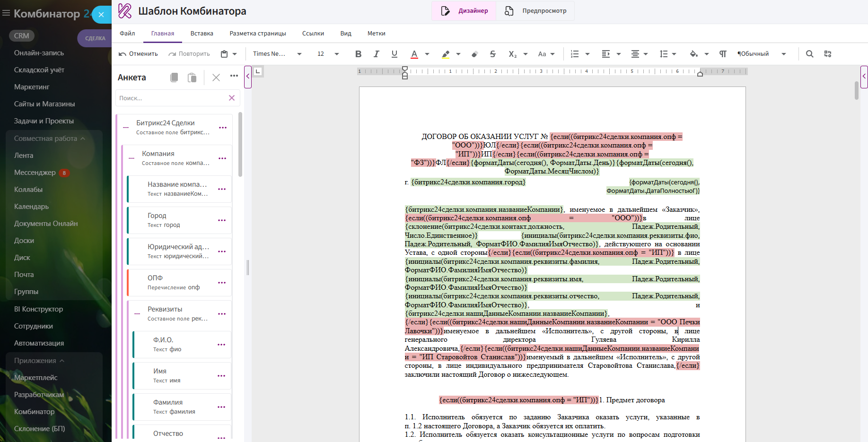Clear the Анкета search field with X
Screen dimensions: 868x442
click(x=232, y=98)
